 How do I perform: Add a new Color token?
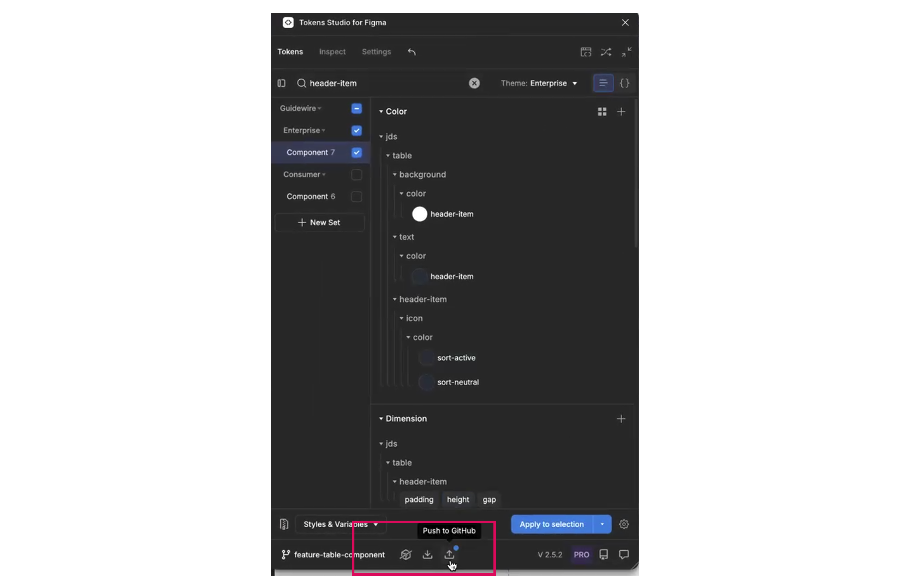621,112
